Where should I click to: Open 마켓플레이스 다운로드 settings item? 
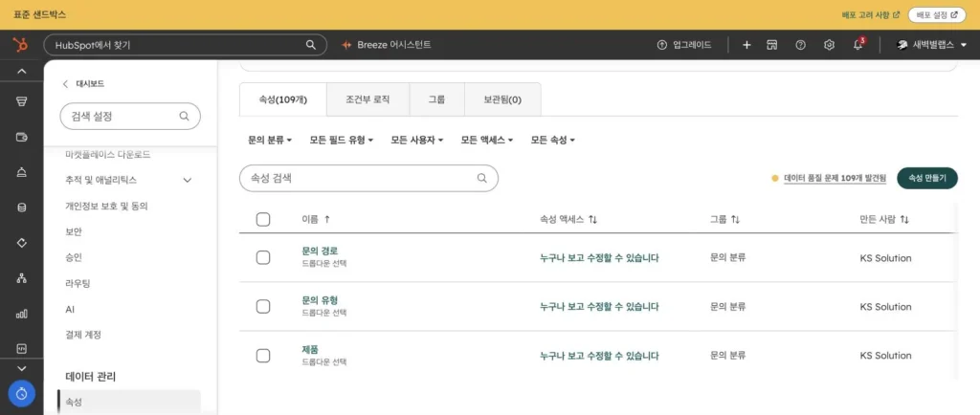pyautogui.click(x=107, y=154)
